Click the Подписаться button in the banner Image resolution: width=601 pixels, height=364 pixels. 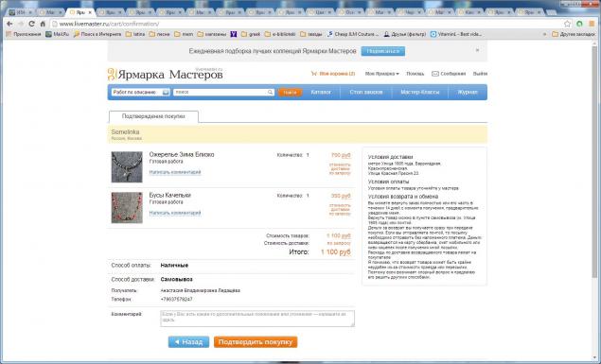coord(383,51)
